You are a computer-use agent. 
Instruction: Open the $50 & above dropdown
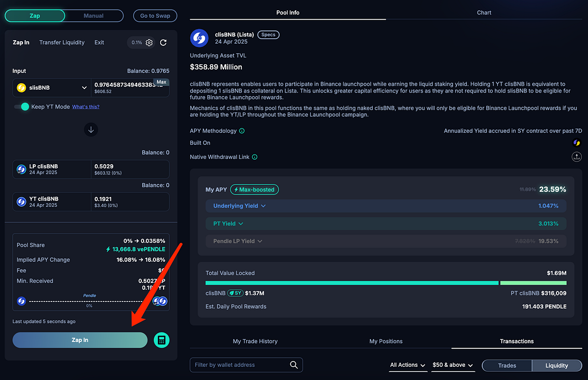click(x=452, y=365)
